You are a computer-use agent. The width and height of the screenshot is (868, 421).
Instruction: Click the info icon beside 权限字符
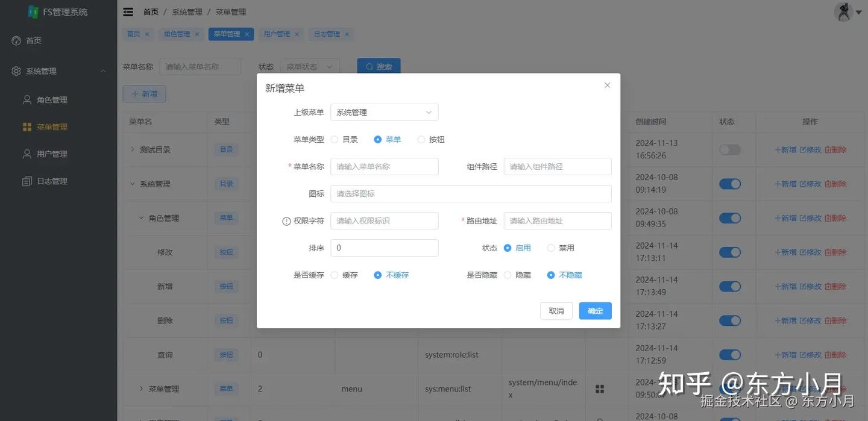pos(286,220)
